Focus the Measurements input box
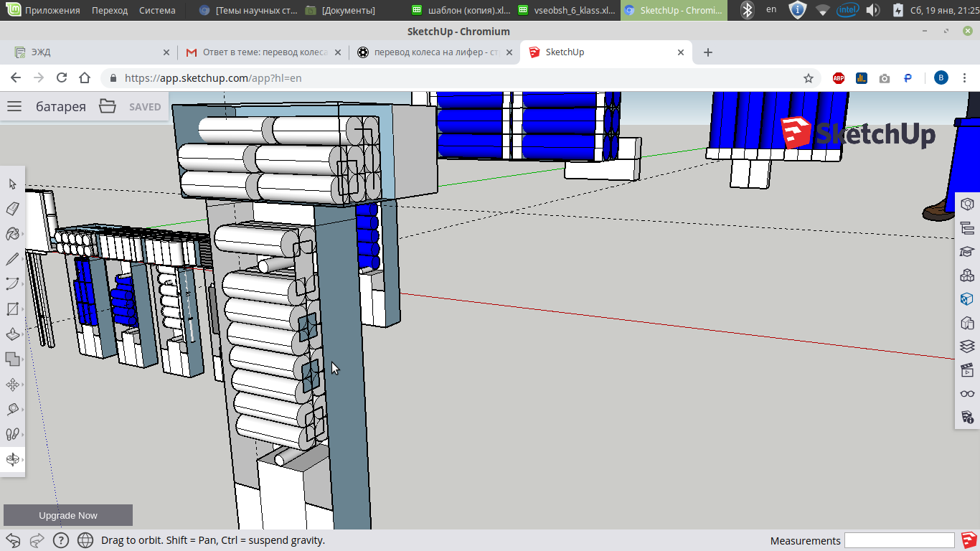980x551 pixels. click(x=899, y=540)
